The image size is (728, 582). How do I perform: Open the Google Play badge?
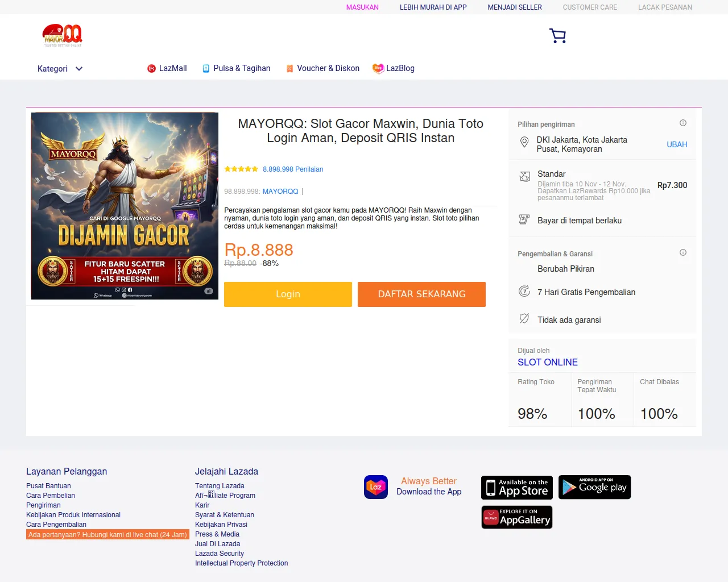pos(595,487)
